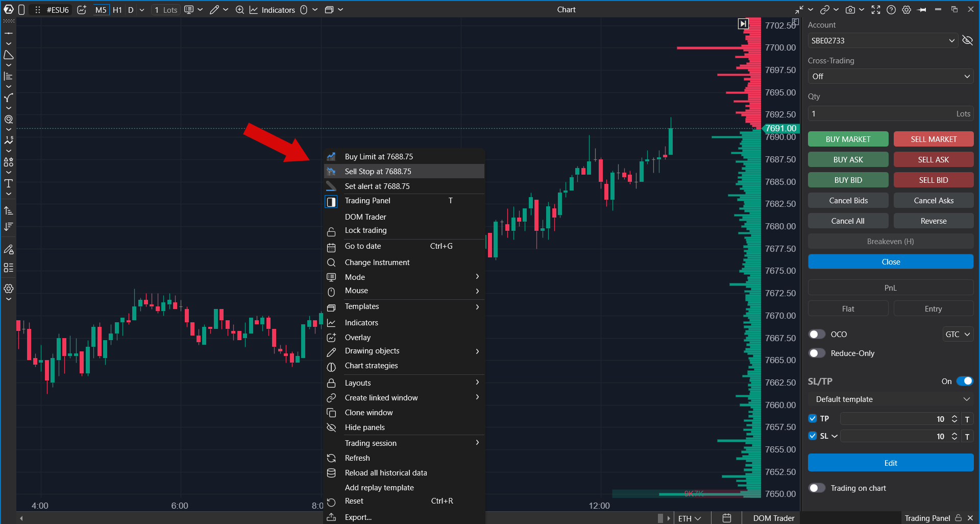Toggle the Reduce-Only switch

(x=817, y=353)
